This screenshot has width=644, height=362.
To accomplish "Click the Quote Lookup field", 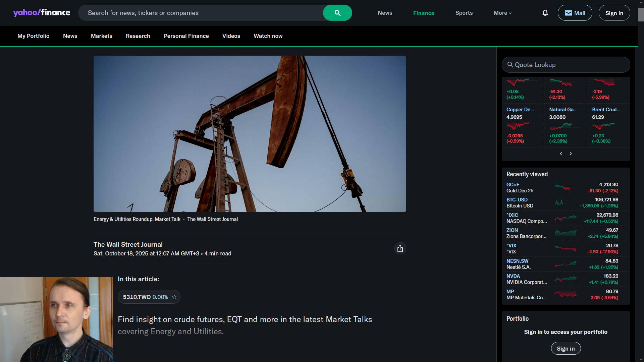I will point(566,65).
